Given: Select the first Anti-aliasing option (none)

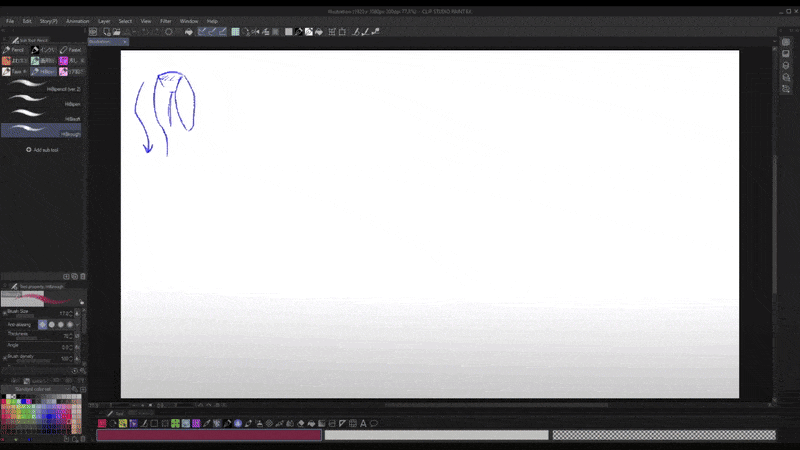Looking at the screenshot, I should [x=42, y=324].
